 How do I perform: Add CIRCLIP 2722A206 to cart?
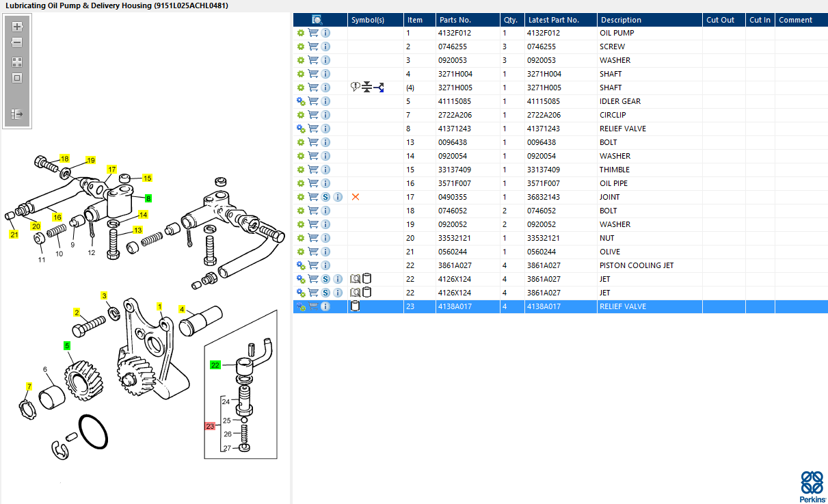point(313,115)
